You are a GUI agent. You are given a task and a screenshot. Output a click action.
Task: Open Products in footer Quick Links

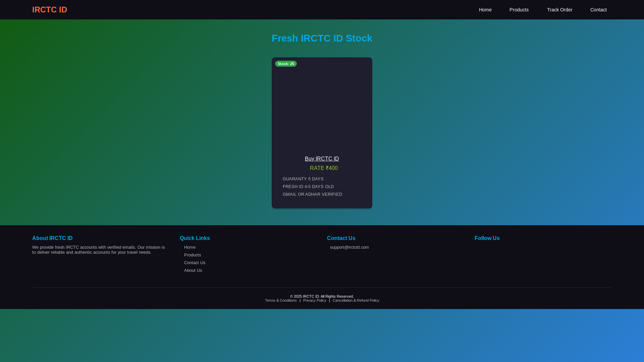click(193, 255)
